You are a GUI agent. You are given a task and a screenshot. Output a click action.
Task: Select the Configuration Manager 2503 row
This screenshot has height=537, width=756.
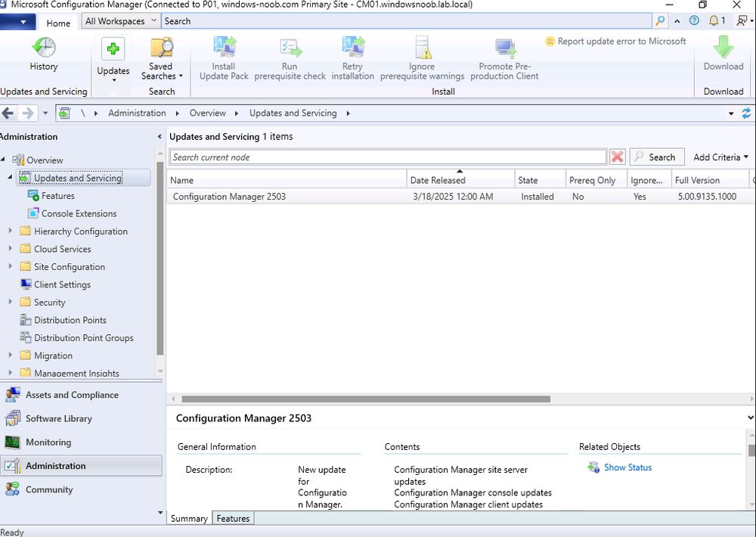(461, 197)
